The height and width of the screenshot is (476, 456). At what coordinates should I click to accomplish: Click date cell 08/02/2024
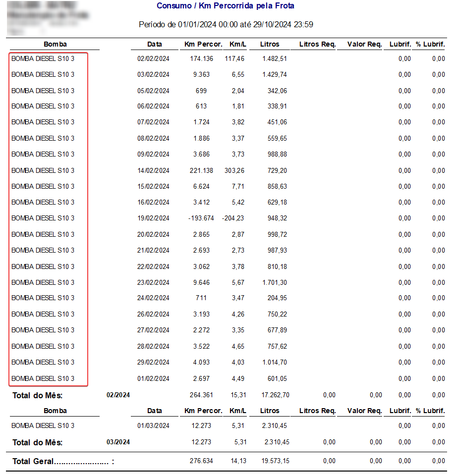click(153, 138)
